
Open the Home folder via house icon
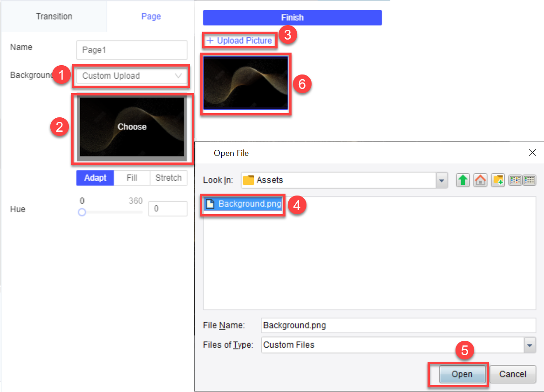[480, 180]
